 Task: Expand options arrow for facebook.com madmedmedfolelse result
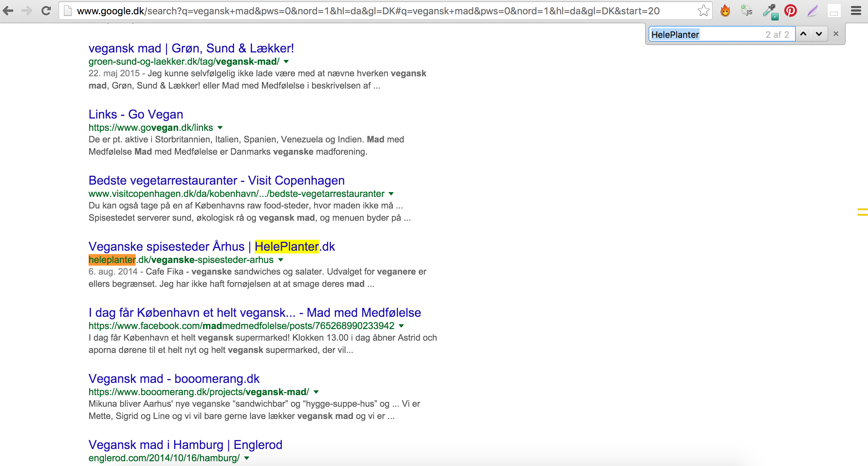[x=401, y=326]
